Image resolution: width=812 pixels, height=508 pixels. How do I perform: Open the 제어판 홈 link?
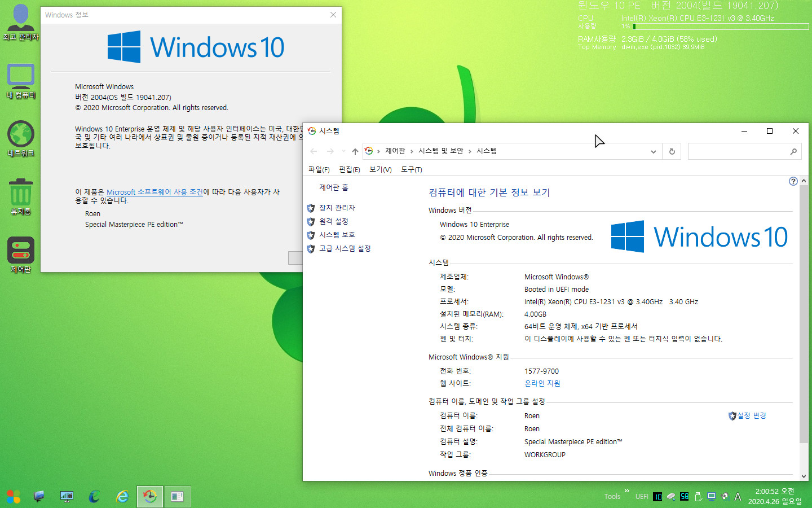334,187
